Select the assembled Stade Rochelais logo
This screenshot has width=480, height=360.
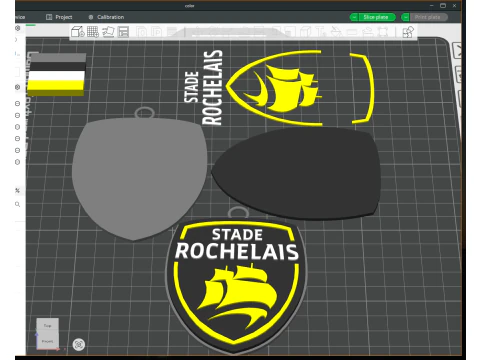(236, 283)
